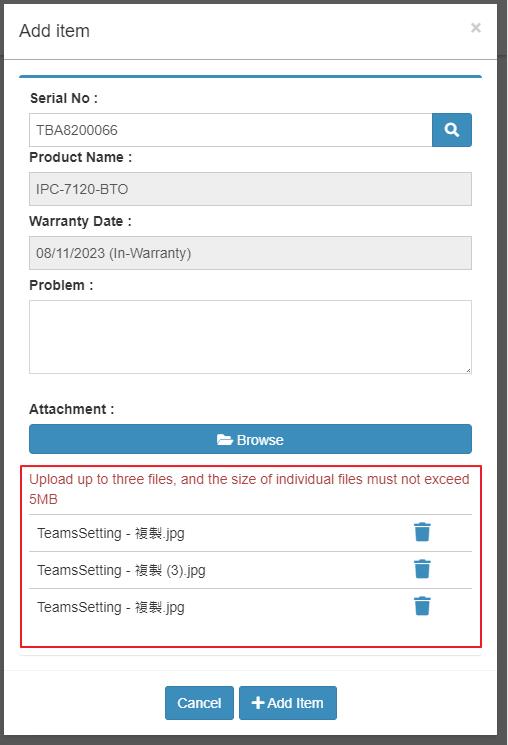This screenshot has width=508, height=745.
Task: Click the first TeamsSetting - 複製.jpg file name
Action: tap(111, 533)
